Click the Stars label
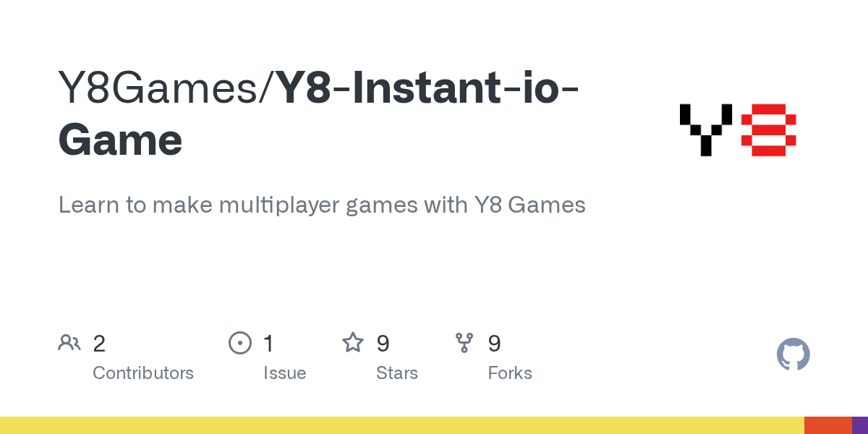The height and width of the screenshot is (434, 868). (x=397, y=373)
